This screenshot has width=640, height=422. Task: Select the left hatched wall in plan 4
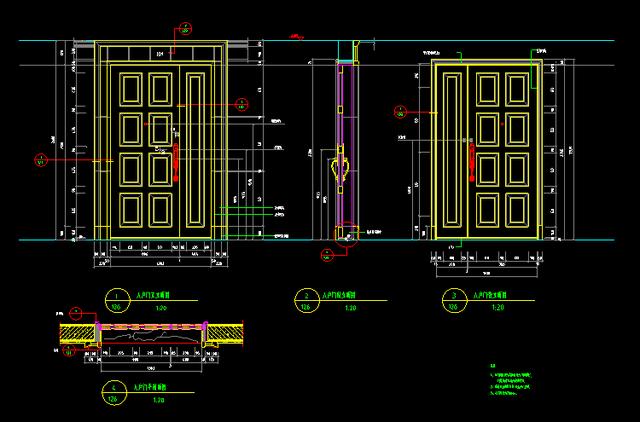tap(78, 333)
